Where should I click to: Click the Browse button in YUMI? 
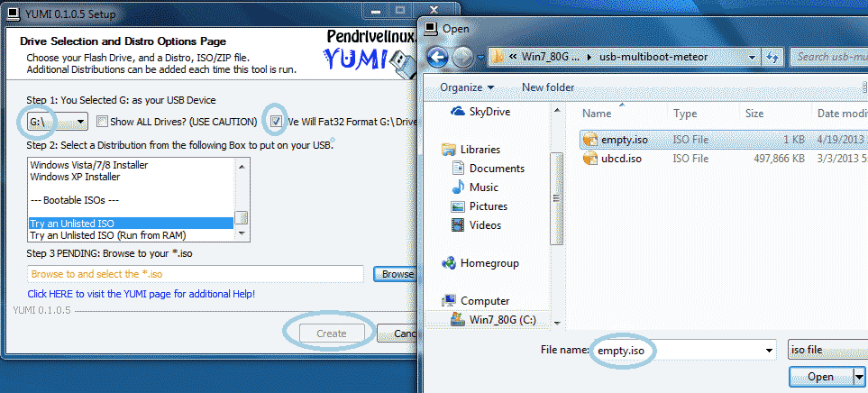coord(396,274)
